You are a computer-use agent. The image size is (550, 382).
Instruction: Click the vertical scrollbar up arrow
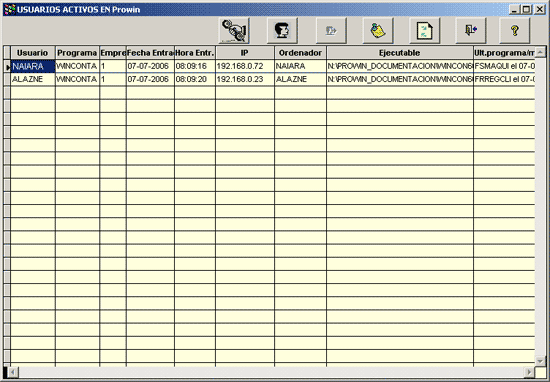540,52
